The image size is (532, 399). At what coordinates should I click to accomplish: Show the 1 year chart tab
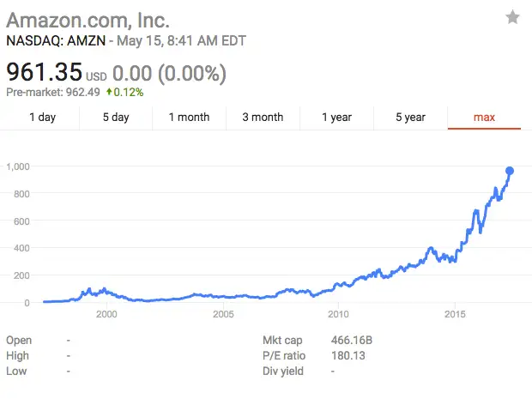336,118
